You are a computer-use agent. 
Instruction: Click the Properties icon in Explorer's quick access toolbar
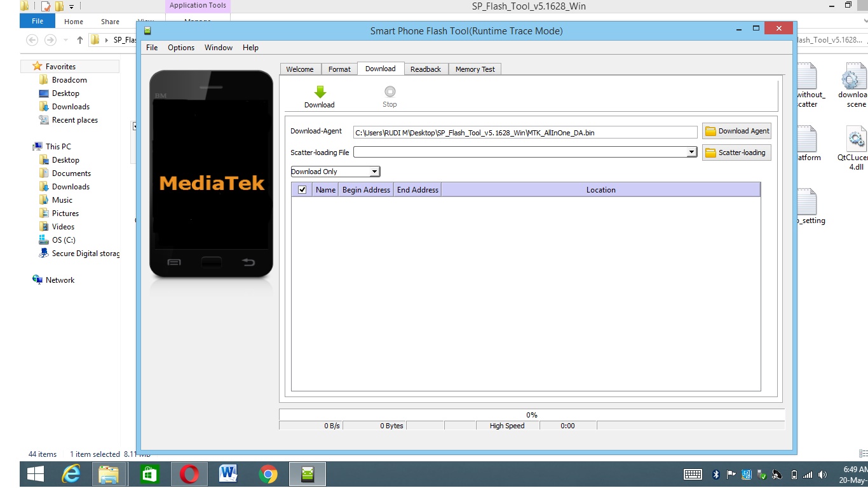point(46,6)
